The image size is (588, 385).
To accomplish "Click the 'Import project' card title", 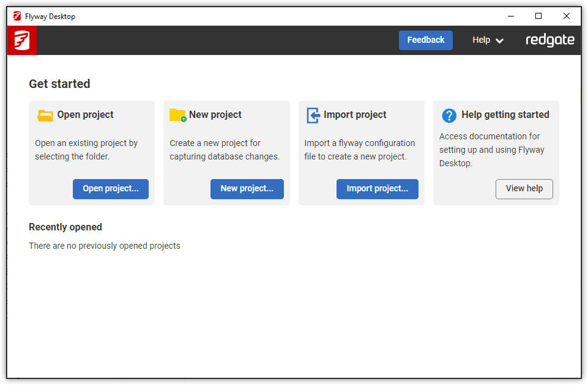I will (355, 115).
